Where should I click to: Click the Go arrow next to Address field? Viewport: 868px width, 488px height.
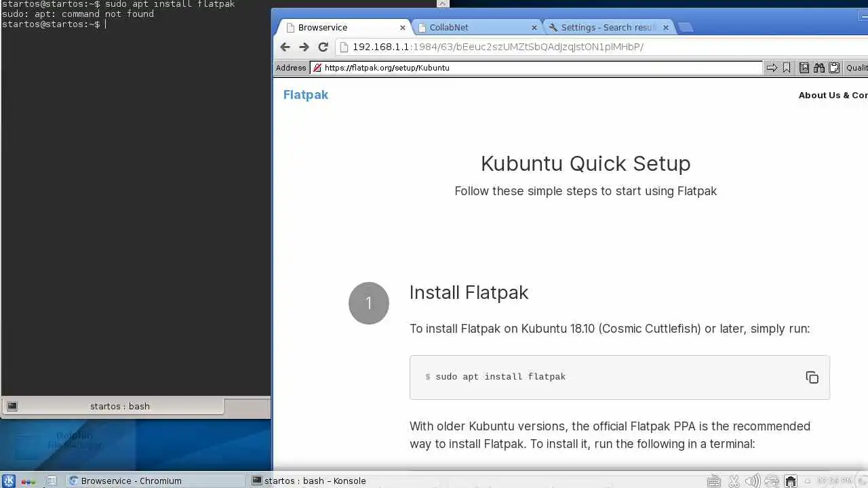click(x=772, y=68)
